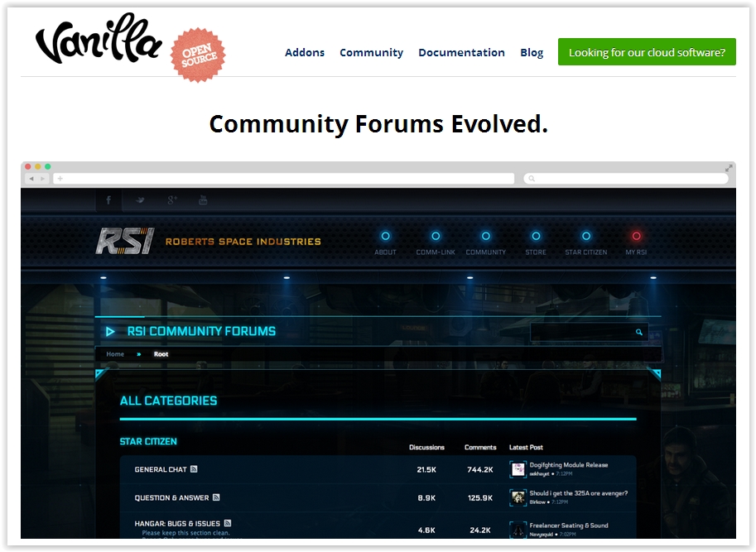756x552 pixels.
Task: Select the COMM-LINK nav circle
Action: [436, 236]
